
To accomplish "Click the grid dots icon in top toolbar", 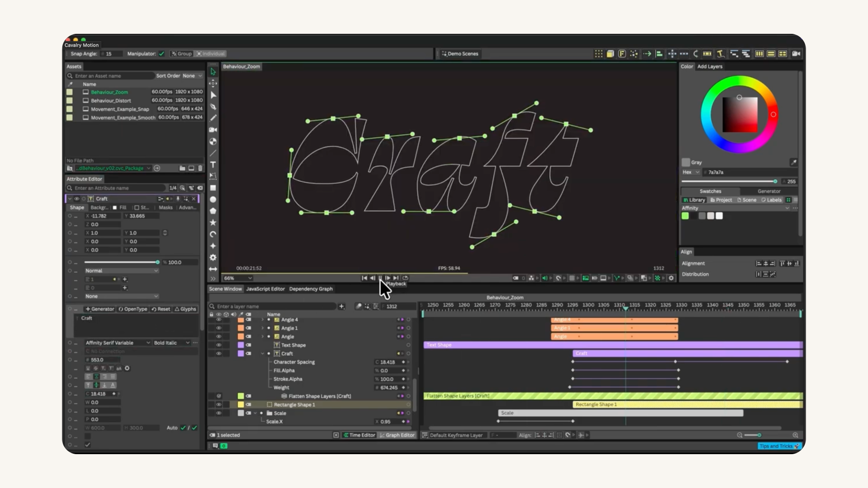I will coord(599,54).
